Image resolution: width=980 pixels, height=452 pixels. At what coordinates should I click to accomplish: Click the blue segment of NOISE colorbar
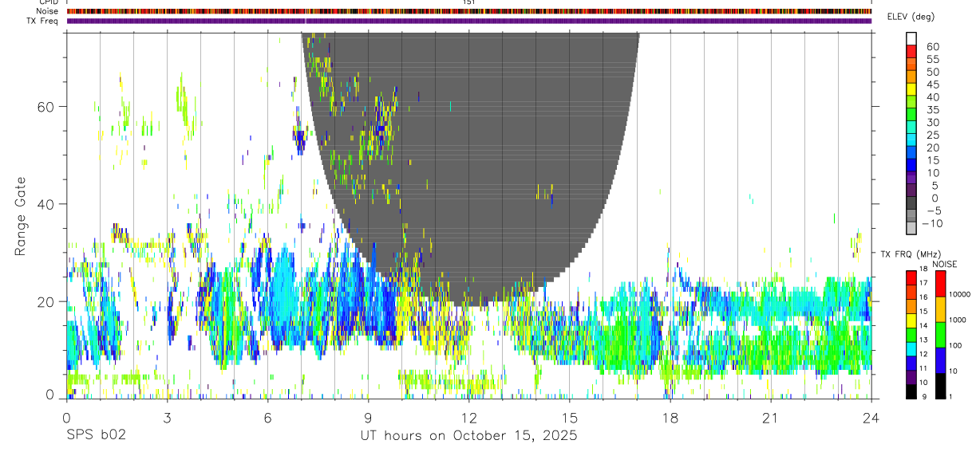point(940,360)
